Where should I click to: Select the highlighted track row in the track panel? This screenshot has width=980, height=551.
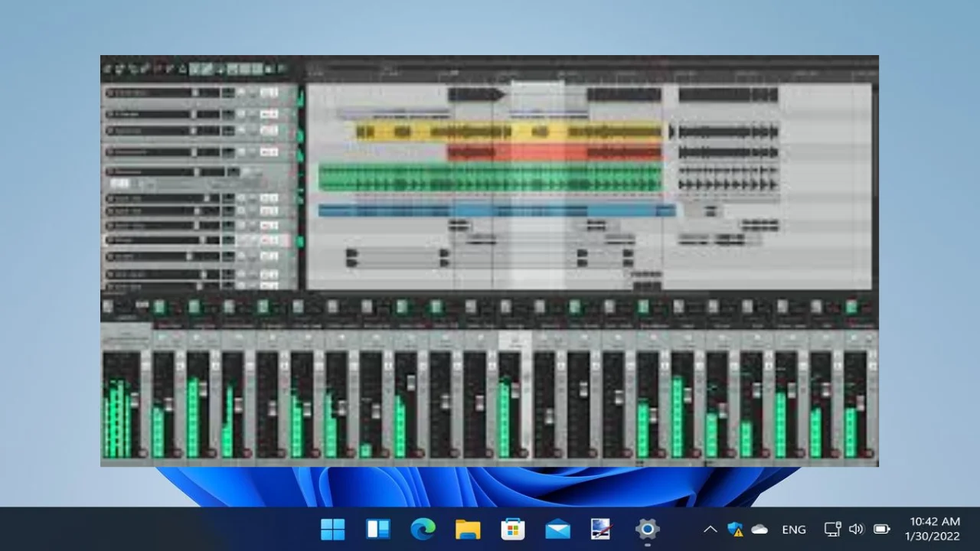pyautogui.click(x=199, y=240)
